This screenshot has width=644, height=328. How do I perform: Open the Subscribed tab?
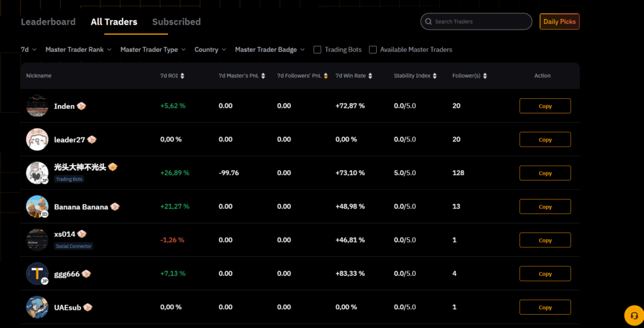tap(176, 22)
